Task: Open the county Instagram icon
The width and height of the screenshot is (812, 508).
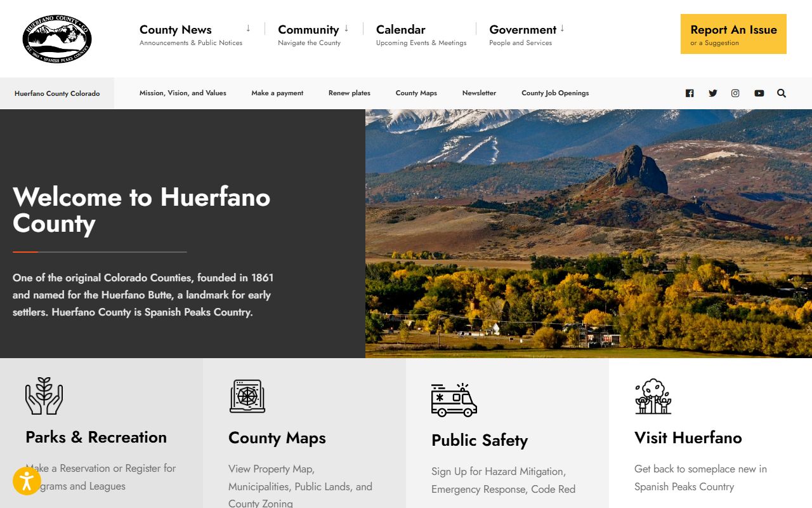Action: click(735, 93)
